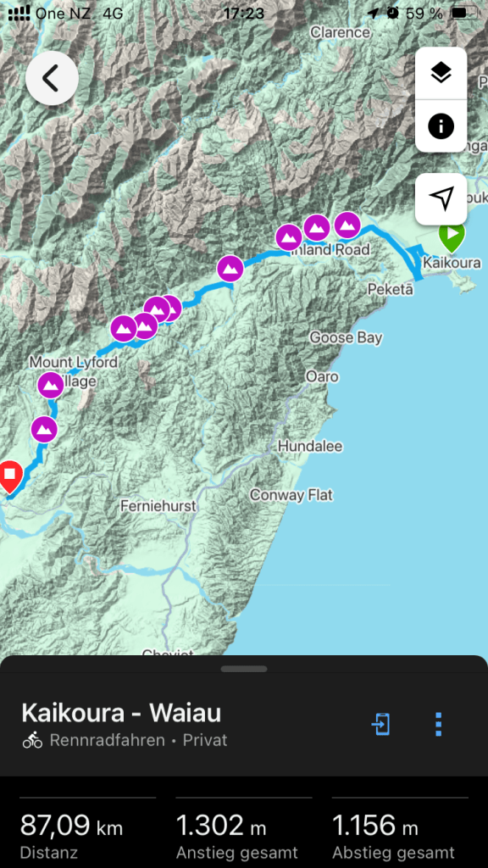Tap the back arrow button
Image resolution: width=488 pixels, height=868 pixels.
click(52, 79)
